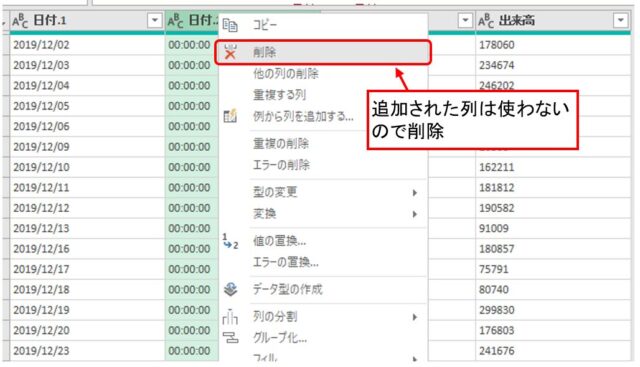Click the create data type icon
This screenshot has width=640, height=367.
tap(231, 289)
